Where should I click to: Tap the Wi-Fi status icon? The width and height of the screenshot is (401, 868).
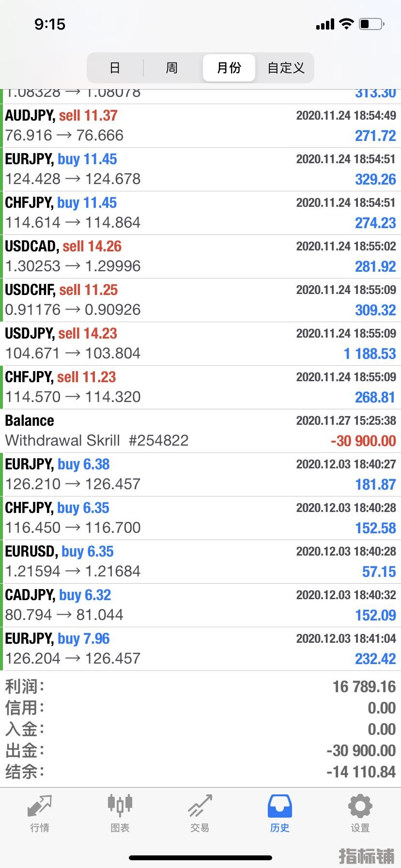pyautogui.click(x=346, y=24)
